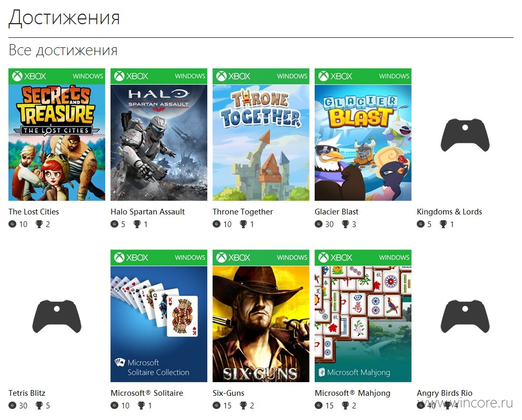This screenshot has height=420, width=522.
Task: Click the gamerscore icon under Halo Spartan Assault
Action: coord(115,224)
